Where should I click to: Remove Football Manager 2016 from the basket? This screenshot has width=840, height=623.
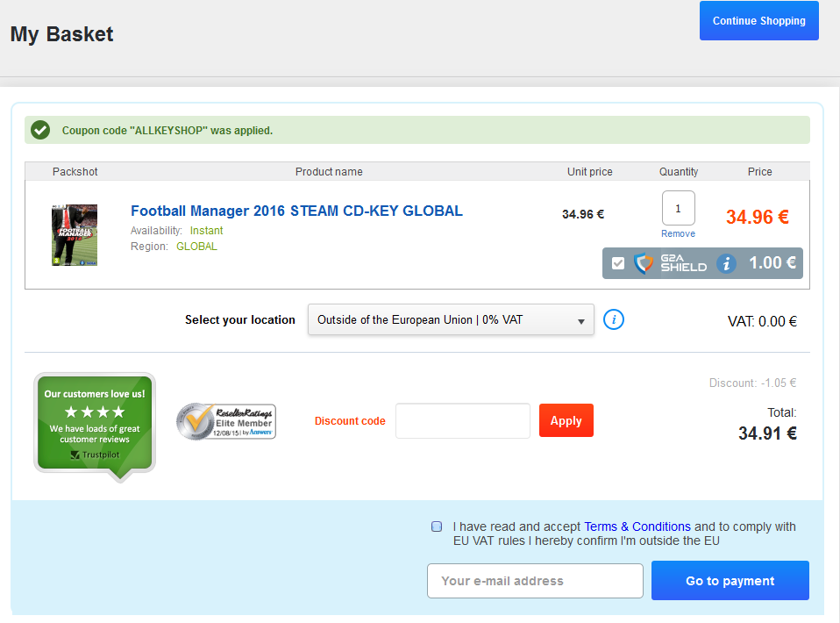[678, 233]
